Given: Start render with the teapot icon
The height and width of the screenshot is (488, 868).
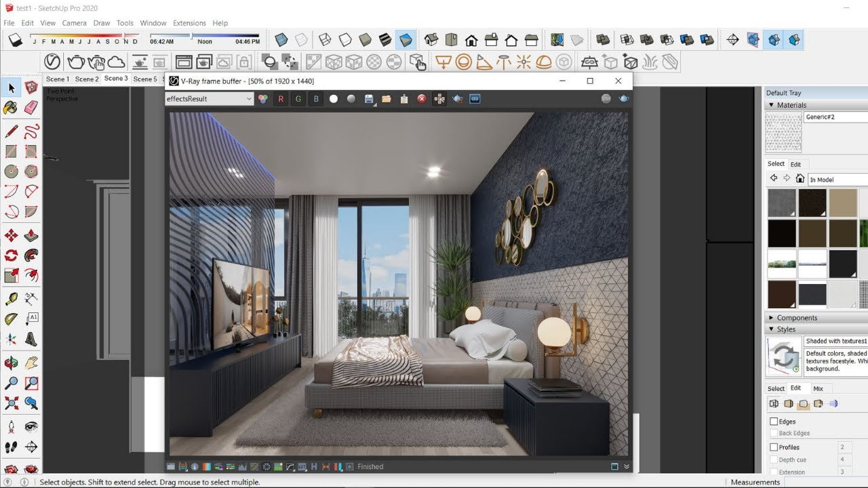Looking at the screenshot, I should coord(75,62).
